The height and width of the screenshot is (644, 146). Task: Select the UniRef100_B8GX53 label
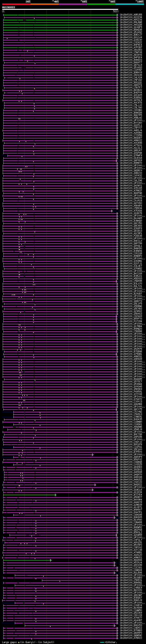131,625
